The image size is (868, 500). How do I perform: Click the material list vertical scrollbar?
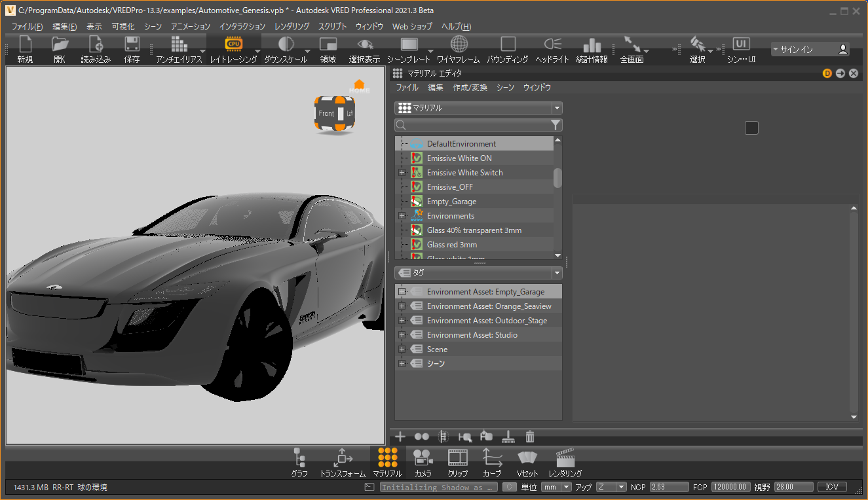tap(557, 178)
